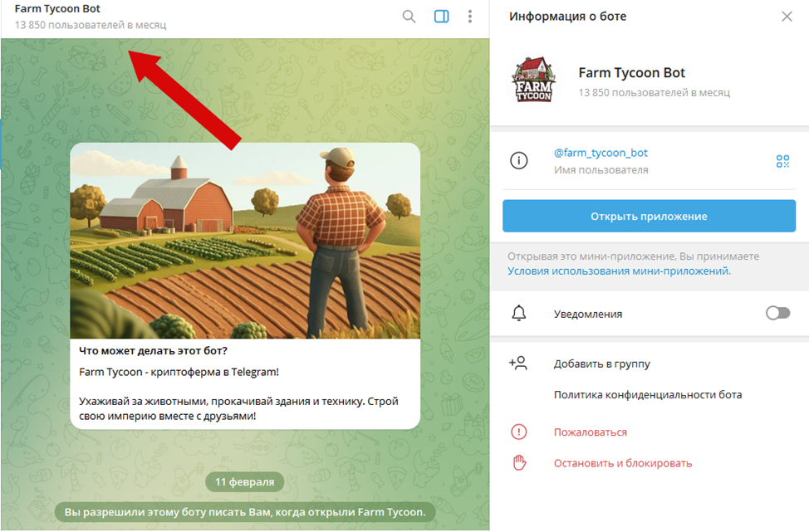Open Политика конфиденциальности бота

[648, 395]
